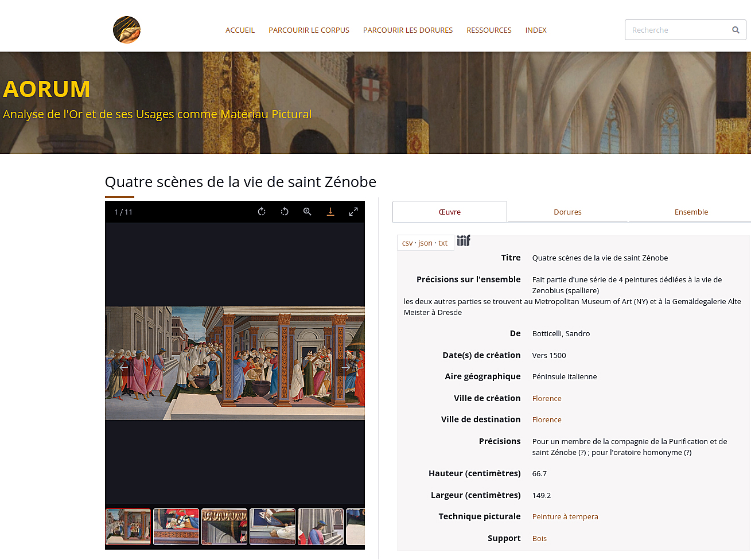Click the main painting image in viewer
Screen dimensions: 751x560
pos(235,363)
